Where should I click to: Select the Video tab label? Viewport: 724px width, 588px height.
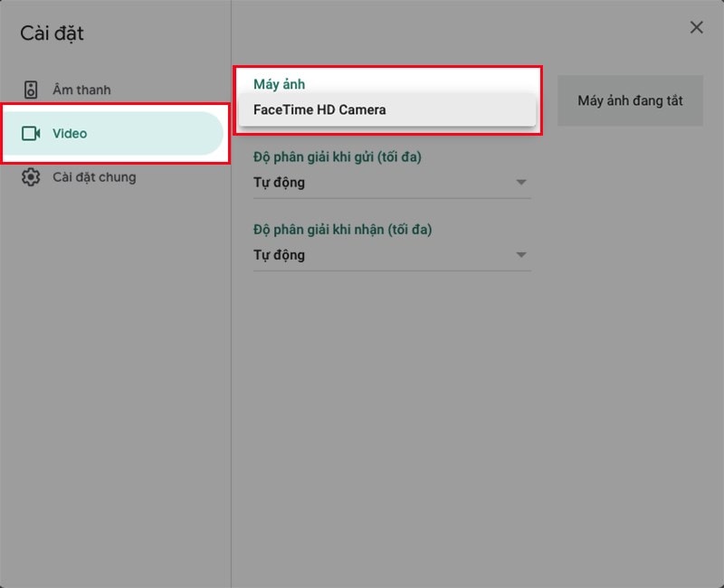tap(70, 133)
